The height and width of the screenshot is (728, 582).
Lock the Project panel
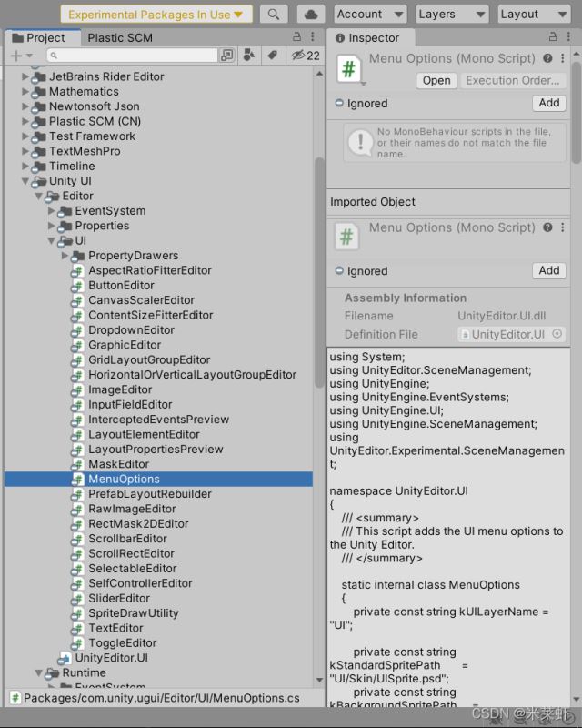pos(297,36)
